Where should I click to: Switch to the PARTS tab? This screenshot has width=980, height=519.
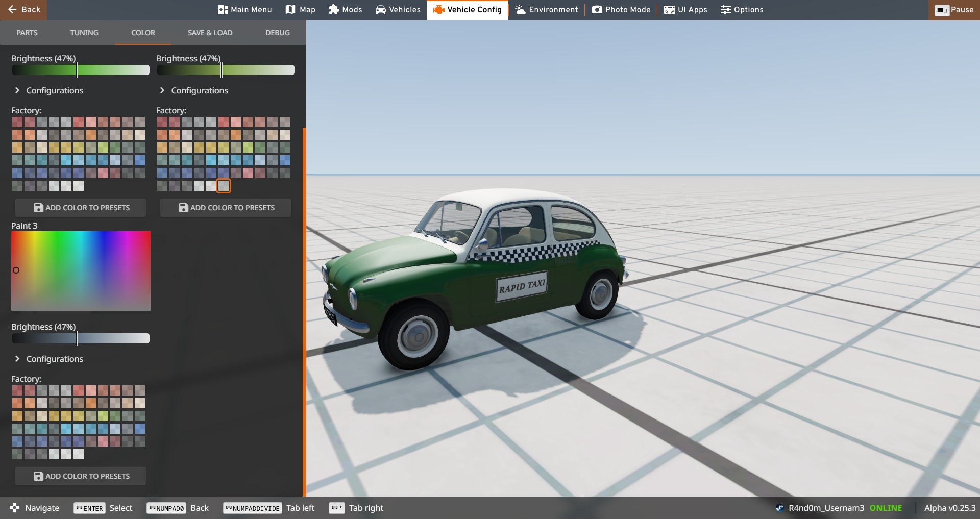[27, 33]
